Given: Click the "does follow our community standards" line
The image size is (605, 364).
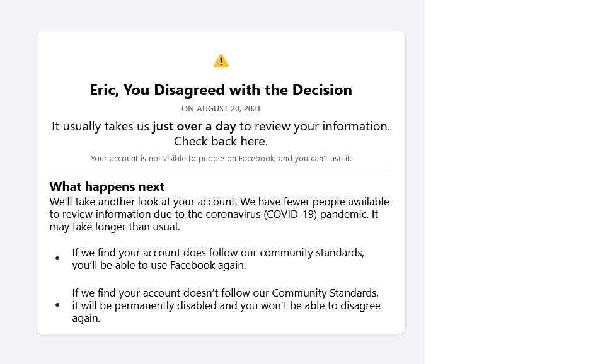Looking at the screenshot, I should (218, 253).
